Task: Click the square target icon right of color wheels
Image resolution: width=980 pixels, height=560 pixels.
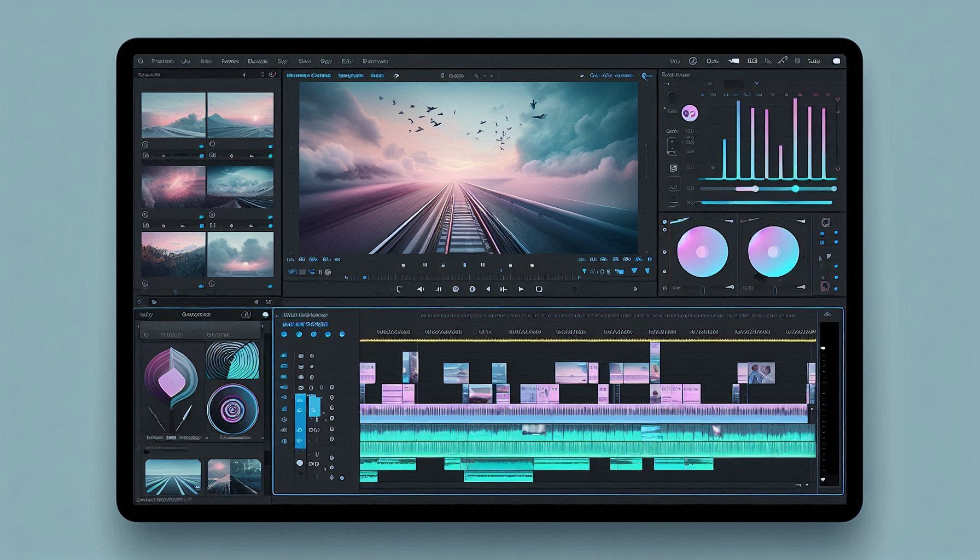Action: tap(826, 223)
